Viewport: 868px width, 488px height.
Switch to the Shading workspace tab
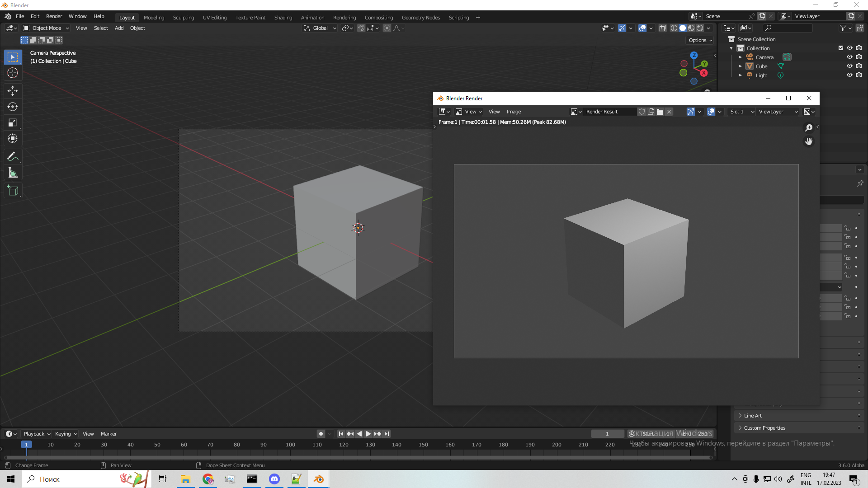click(x=283, y=18)
